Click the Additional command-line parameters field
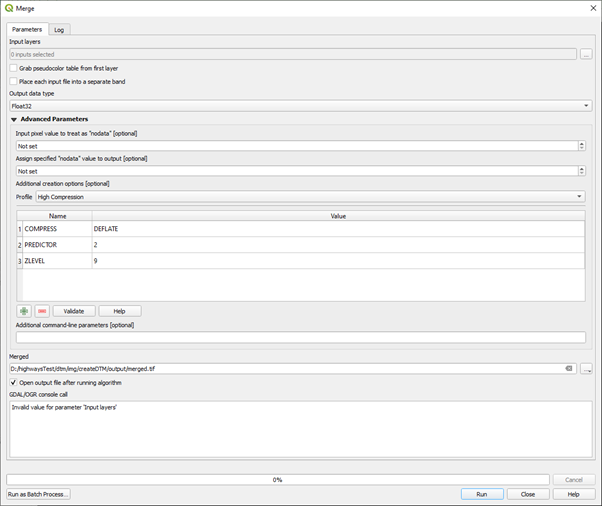This screenshot has width=602, height=506. 300,337
